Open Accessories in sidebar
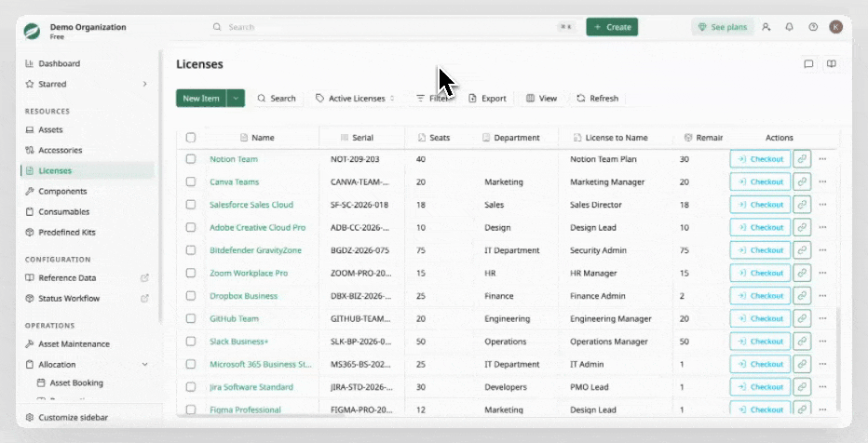This screenshot has width=868, height=443. (88, 150)
